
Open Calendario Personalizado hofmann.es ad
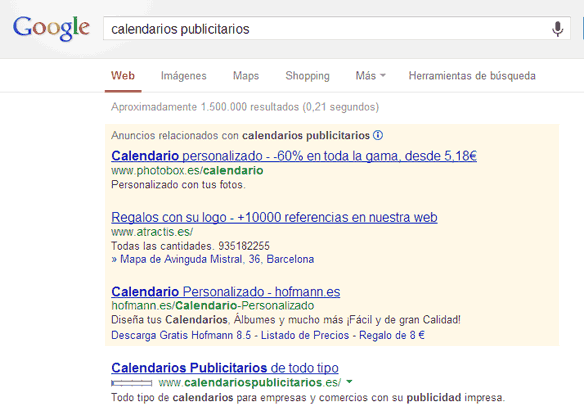pyautogui.click(x=225, y=292)
